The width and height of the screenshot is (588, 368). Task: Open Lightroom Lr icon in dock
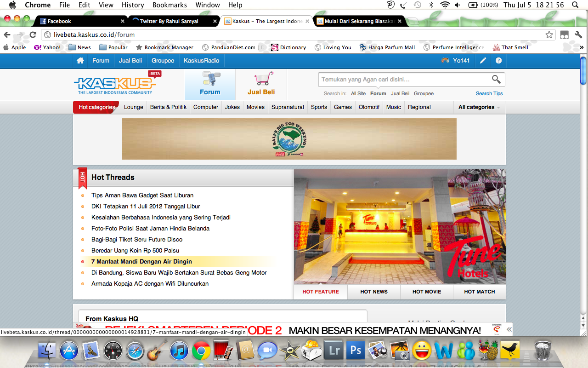(x=334, y=351)
